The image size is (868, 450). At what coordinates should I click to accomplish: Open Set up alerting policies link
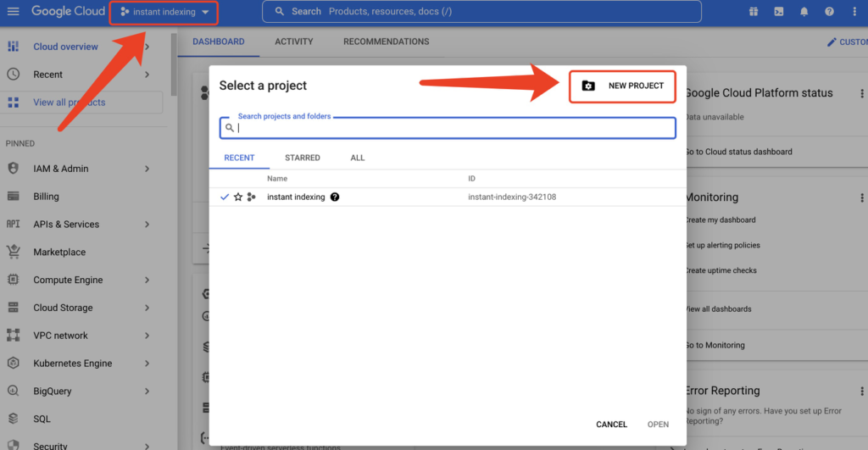pos(722,245)
